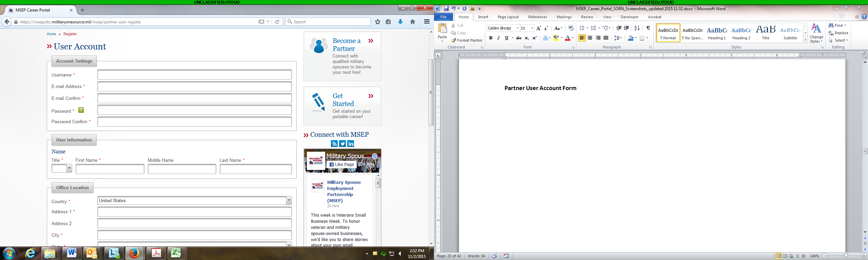Decrease paragraph indent in Word

pyautogui.click(x=619, y=28)
